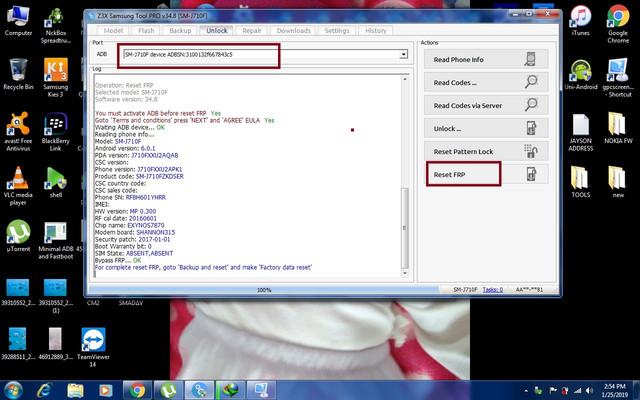Open Uni-Android desktop icon

(580, 75)
